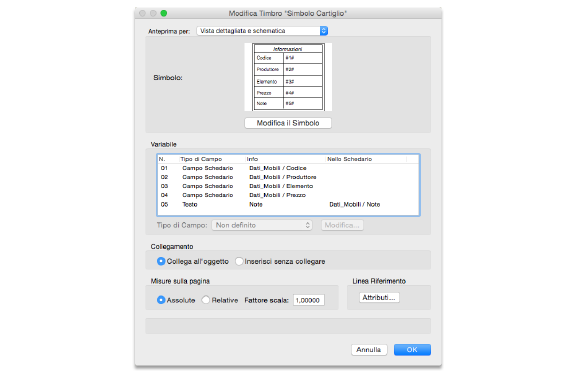Click the N. column header
Viewport: 563px width, 376px height.
(168, 159)
